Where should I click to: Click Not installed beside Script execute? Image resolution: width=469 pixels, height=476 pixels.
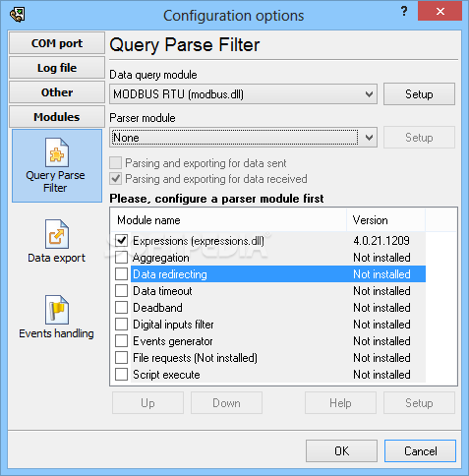(381, 375)
